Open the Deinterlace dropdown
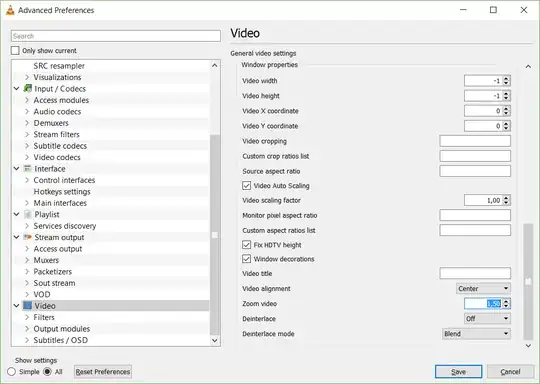The height and width of the screenshot is (384, 540). (487, 319)
